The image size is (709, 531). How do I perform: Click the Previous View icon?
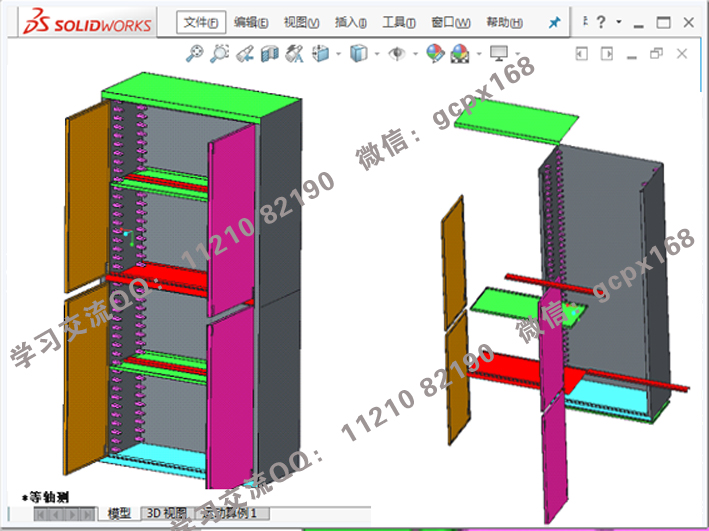(x=245, y=53)
